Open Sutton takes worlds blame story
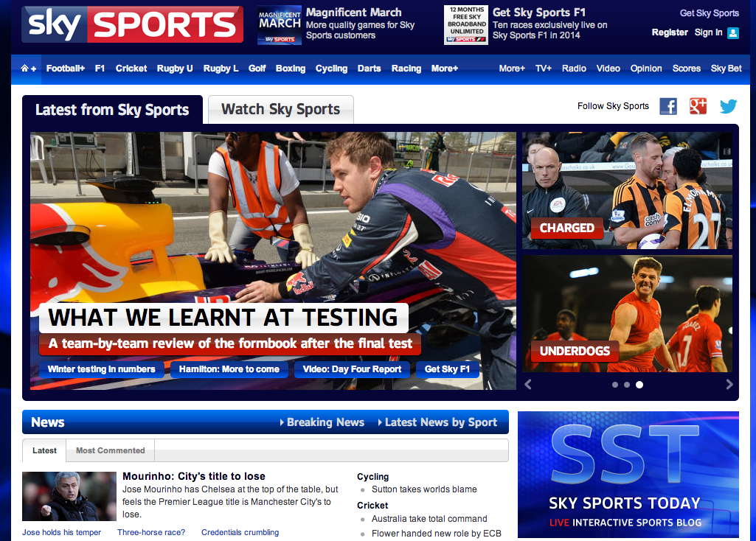The width and height of the screenshot is (756, 541). [x=424, y=489]
